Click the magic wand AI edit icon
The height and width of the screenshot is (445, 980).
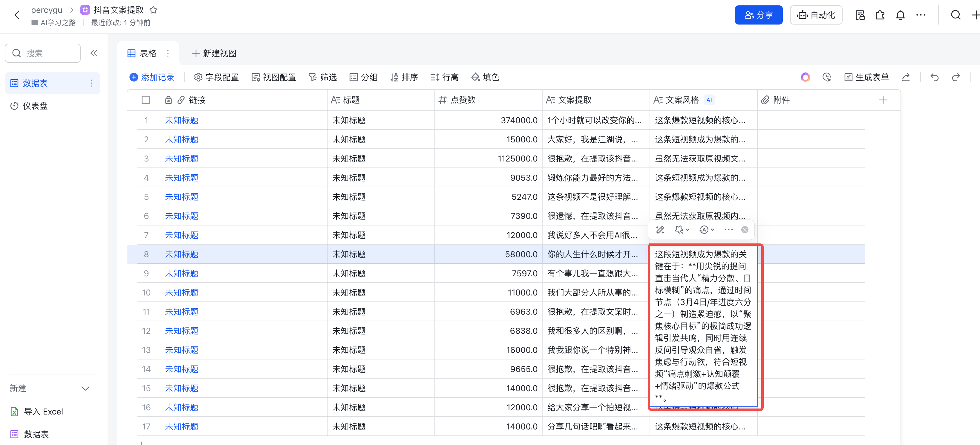(660, 230)
